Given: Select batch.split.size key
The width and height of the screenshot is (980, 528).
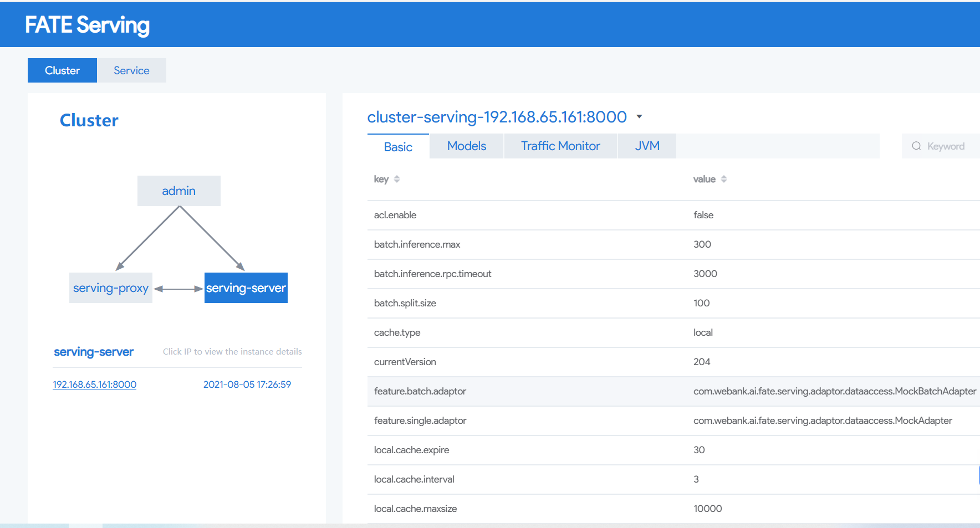Looking at the screenshot, I should [x=405, y=303].
